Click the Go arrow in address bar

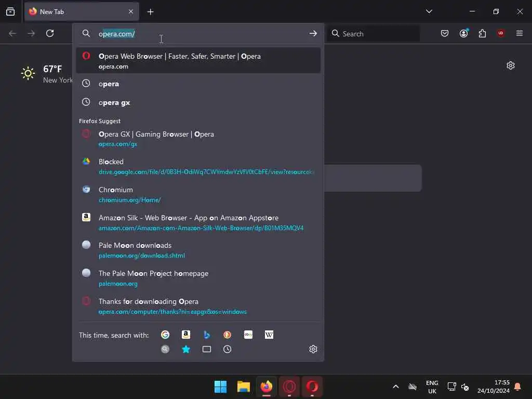click(x=313, y=33)
